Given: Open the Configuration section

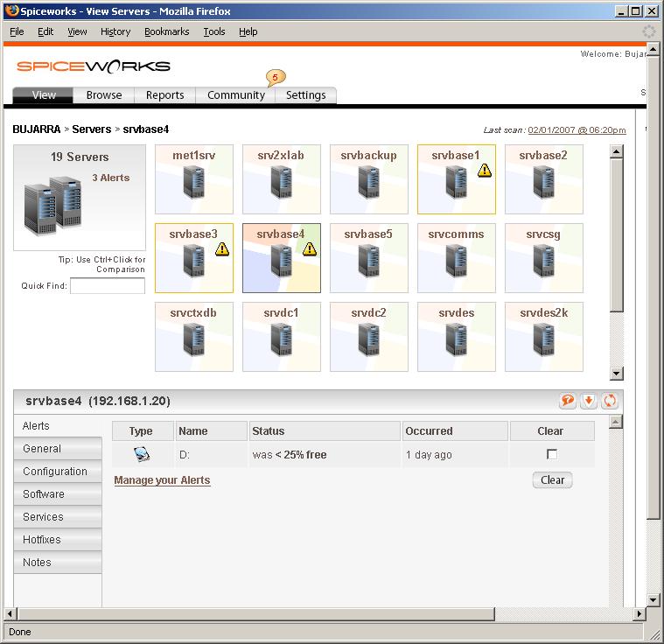Looking at the screenshot, I should [58, 472].
